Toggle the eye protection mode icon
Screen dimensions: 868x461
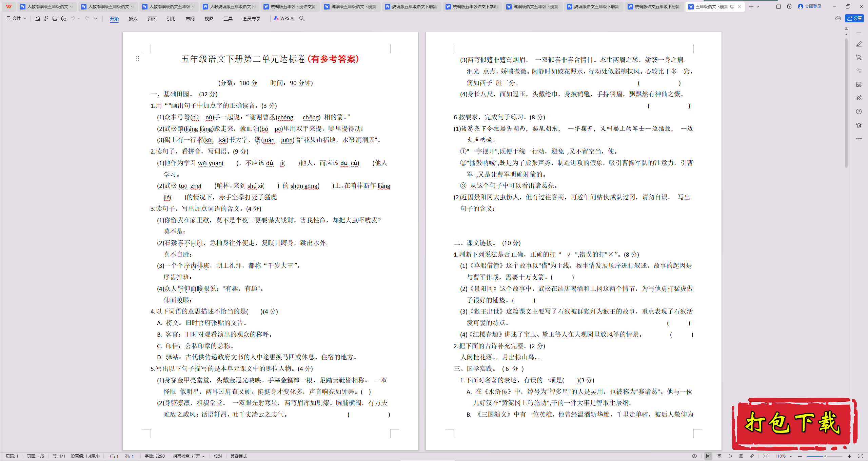pos(694,456)
